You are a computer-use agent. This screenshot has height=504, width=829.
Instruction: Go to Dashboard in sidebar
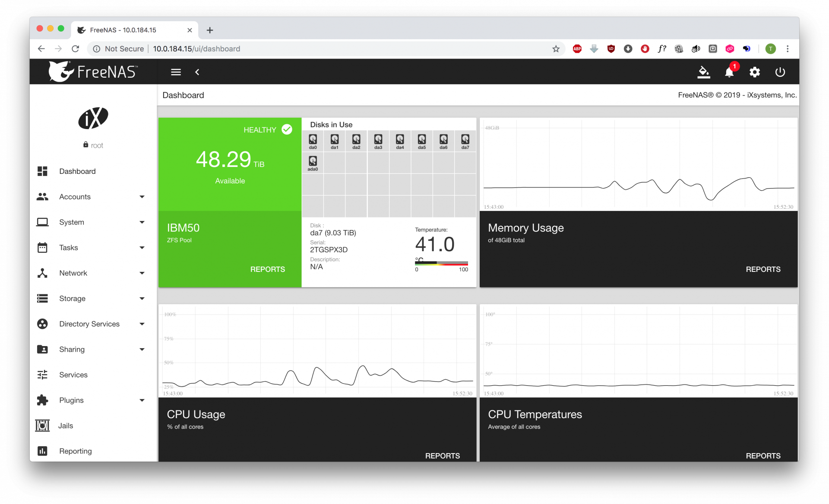coord(93,171)
